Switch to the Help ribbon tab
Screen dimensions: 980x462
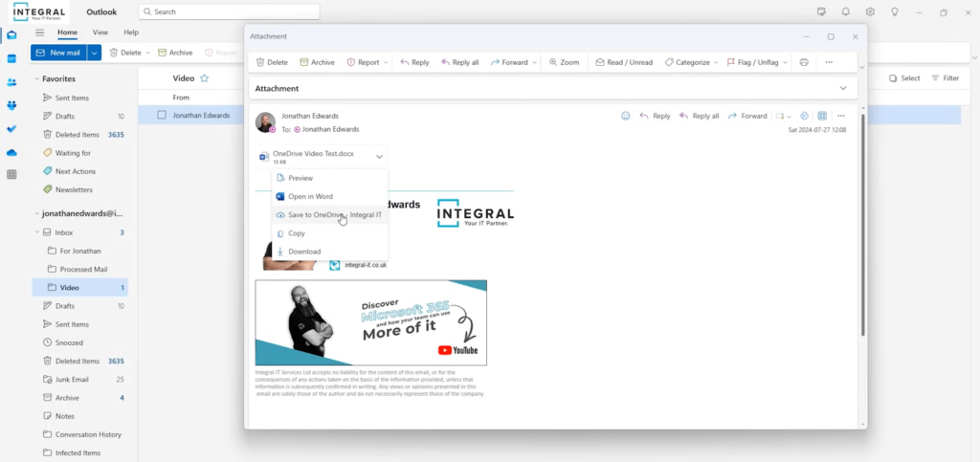point(131,33)
